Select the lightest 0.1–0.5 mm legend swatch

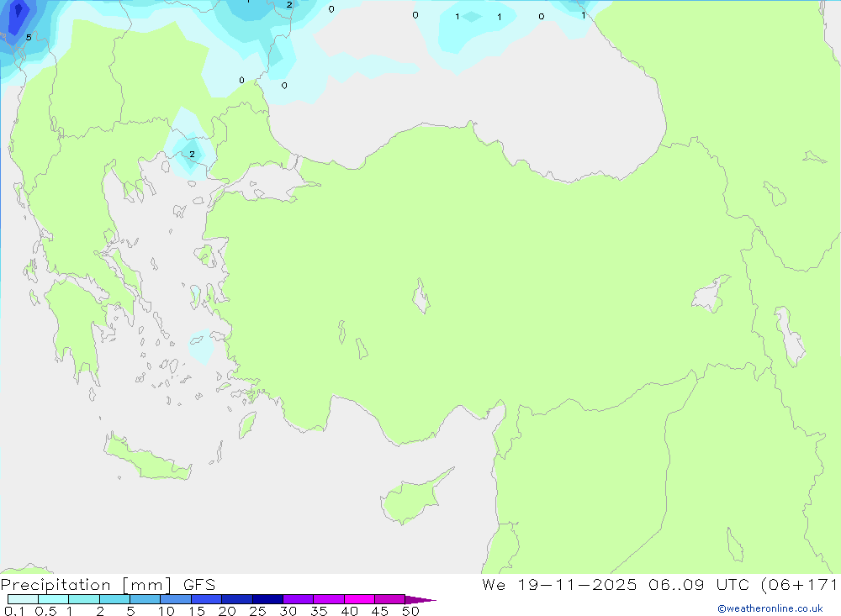coord(23,599)
